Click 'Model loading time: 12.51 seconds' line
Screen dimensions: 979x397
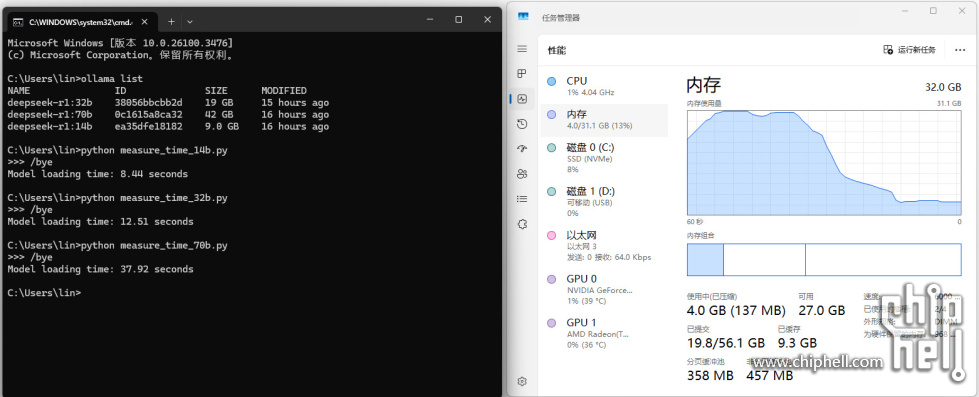[101, 222]
